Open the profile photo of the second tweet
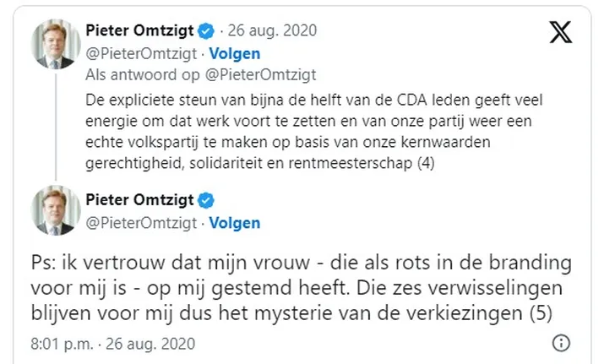Image resolution: width=615 pixels, height=364 pixels. 55,211
